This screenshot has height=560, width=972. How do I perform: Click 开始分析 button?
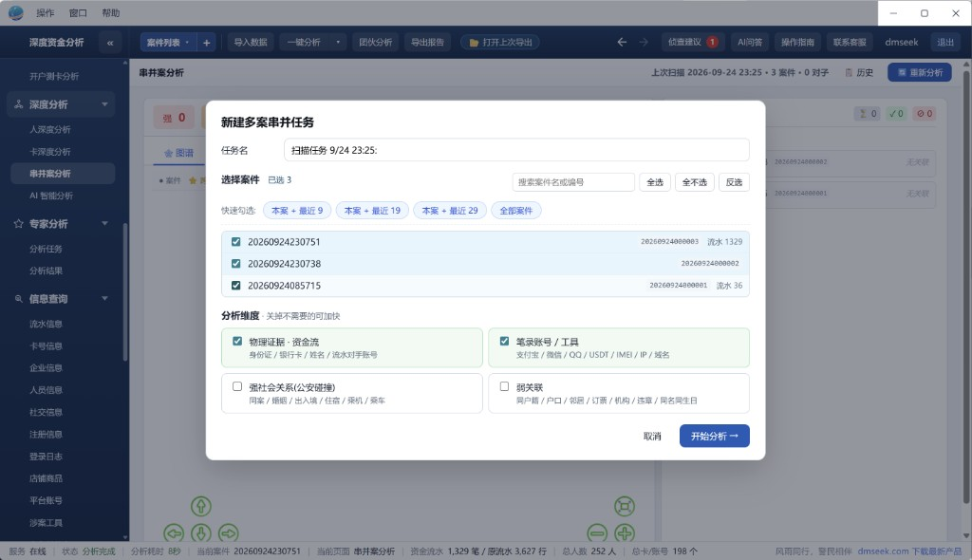coord(714,436)
